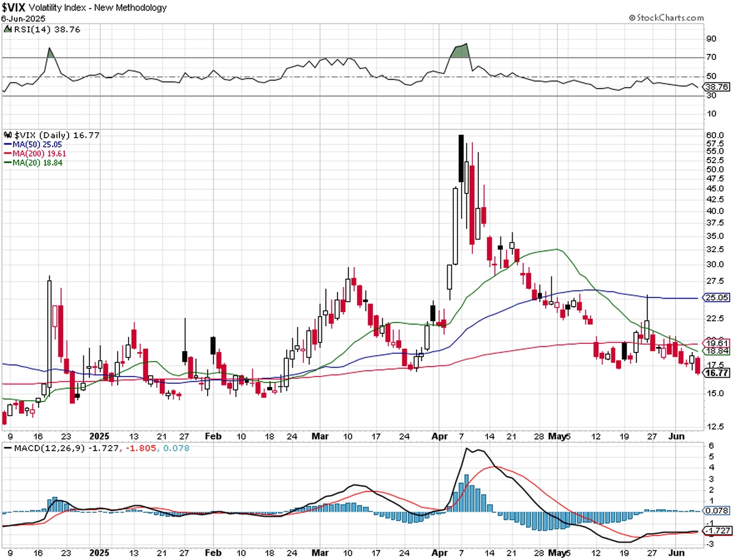The width and height of the screenshot is (735, 560).
Task: Click the $VIX price panel legend icon
Action: [7, 135]
